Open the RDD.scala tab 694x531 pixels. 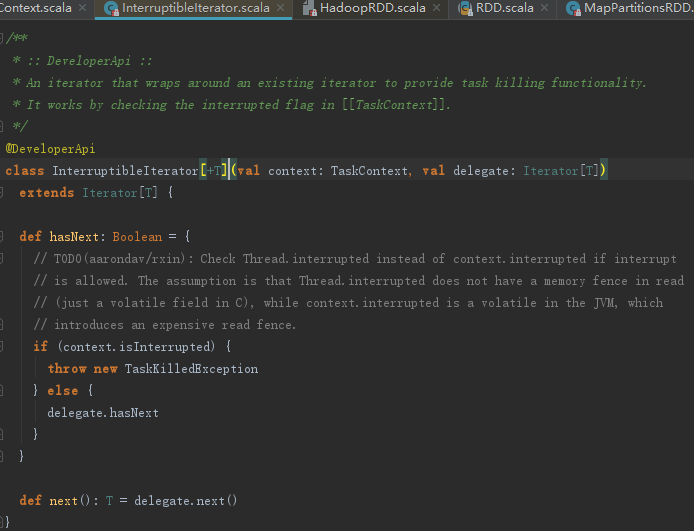pos(504,8)
